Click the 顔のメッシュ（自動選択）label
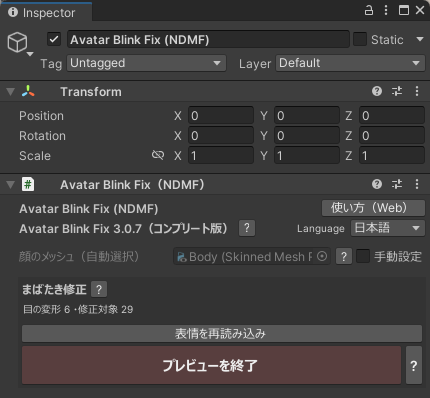 (79, 256)
